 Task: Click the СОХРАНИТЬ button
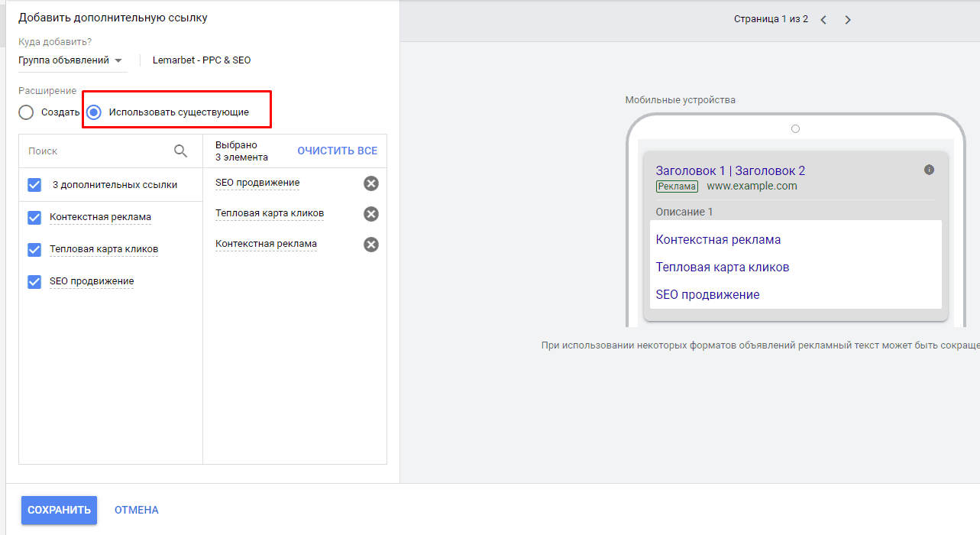pos(59,510)
